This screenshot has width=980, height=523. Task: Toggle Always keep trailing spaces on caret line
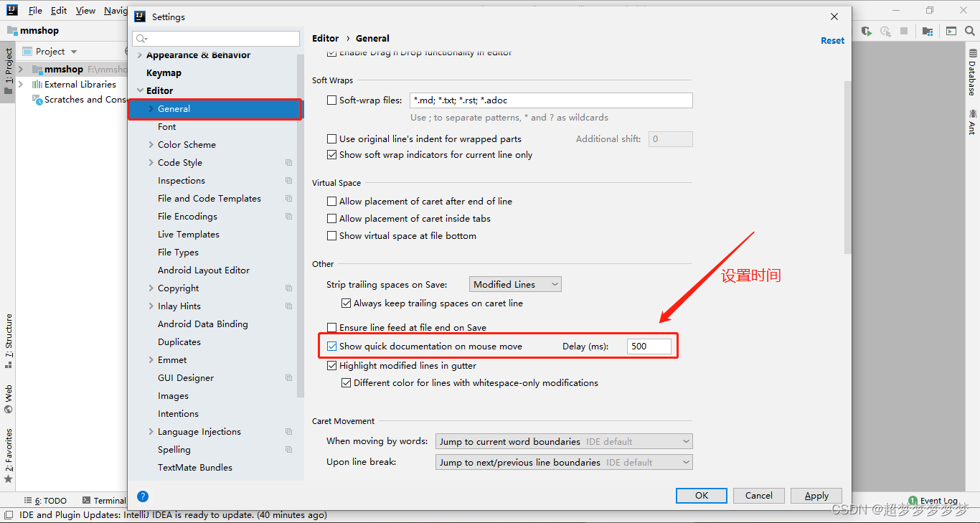[346, 303]
